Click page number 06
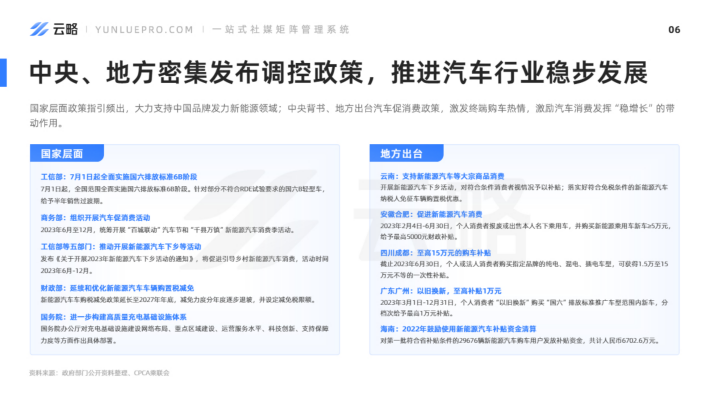This screenshot has width=710, height=399. (674, 30)
